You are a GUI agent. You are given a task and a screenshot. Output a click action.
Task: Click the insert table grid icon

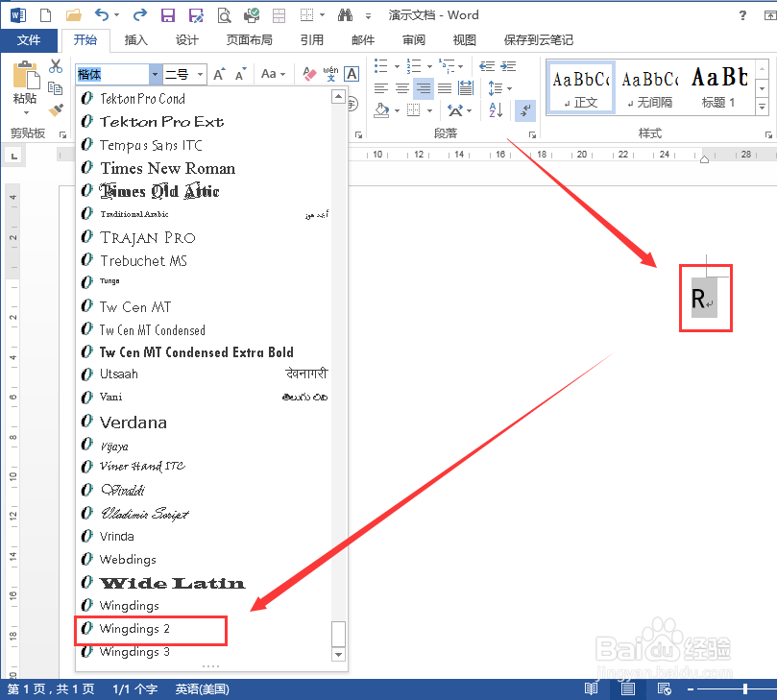click(279, 16)
